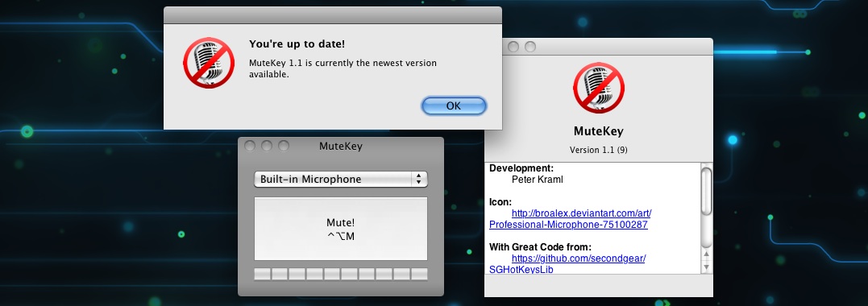Viewport: 868px width, 306px height.
Task: Click the 'Peter Kraml' developer name
Action: [537, 180]
